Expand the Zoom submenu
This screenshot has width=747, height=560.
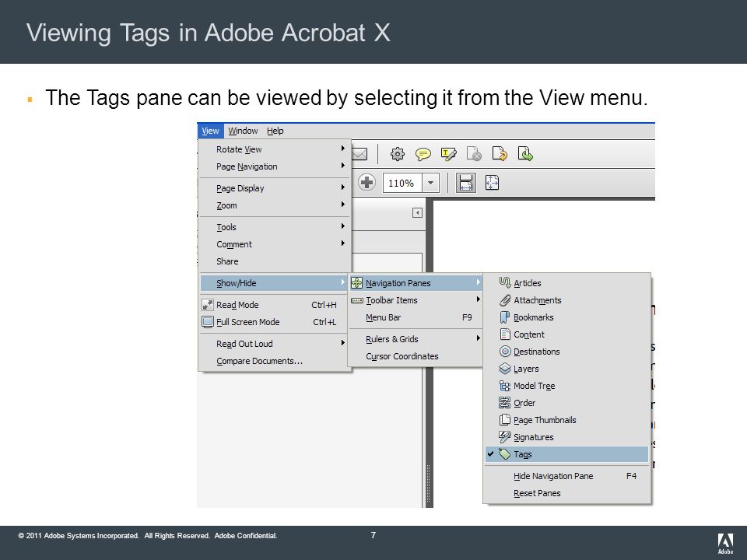click(x=275, y=205)
